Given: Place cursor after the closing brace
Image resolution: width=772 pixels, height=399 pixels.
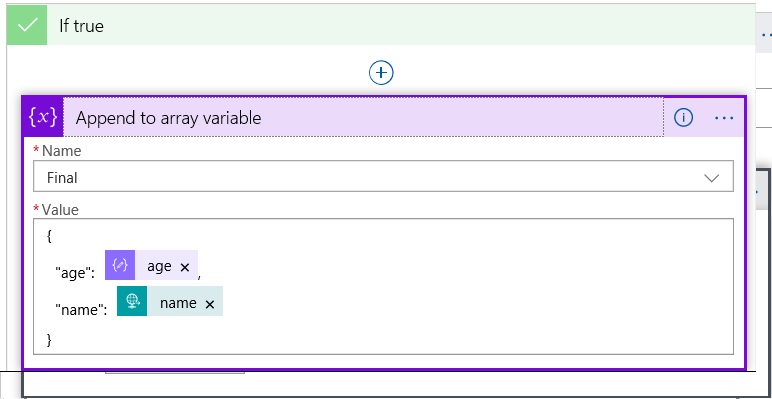Looking at the screenshot, I should click(53, 339).
